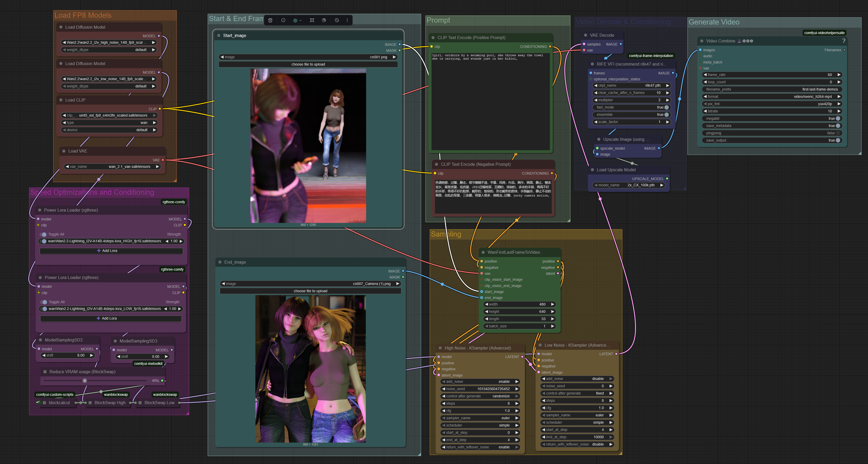Click the BlockSwap 40% slider handle

pos(85,381)
